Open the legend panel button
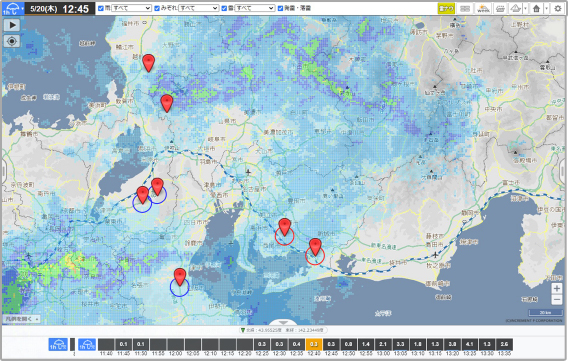The height and width of the screenshot is (361, 568). (x=21, y=319)
